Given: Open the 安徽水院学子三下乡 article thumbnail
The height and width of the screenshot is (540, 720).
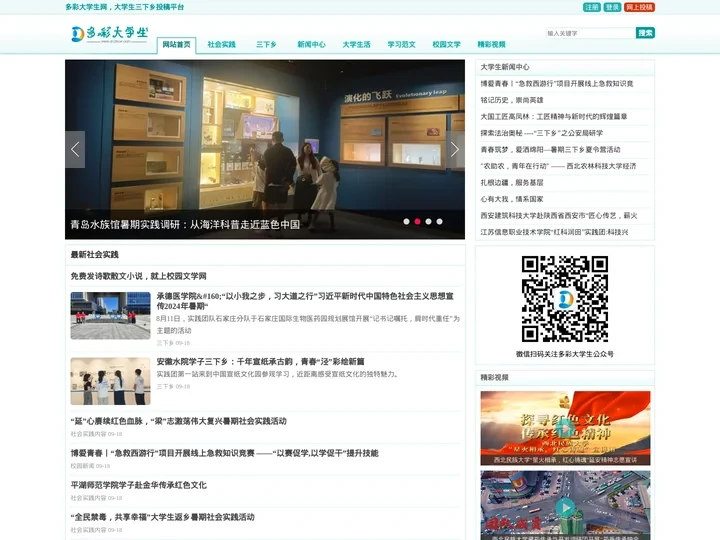Looking at the screenshot, I should click(110, 381).
